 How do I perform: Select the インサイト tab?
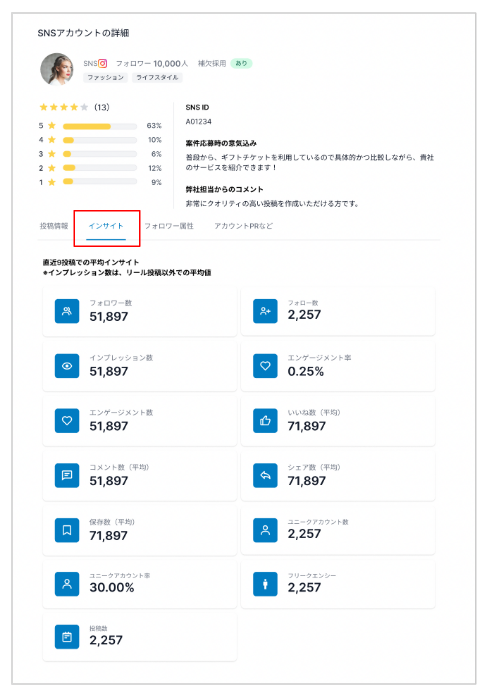coord(106,226)
